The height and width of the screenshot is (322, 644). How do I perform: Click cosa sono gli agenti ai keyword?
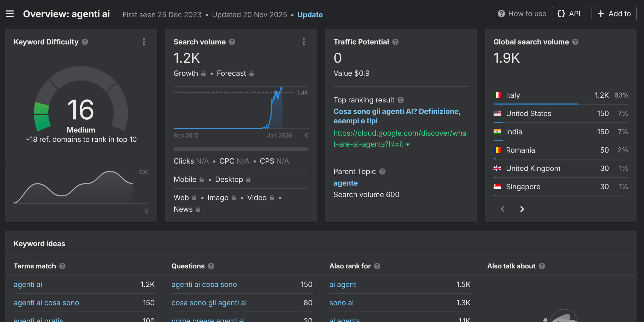(209, 303)
